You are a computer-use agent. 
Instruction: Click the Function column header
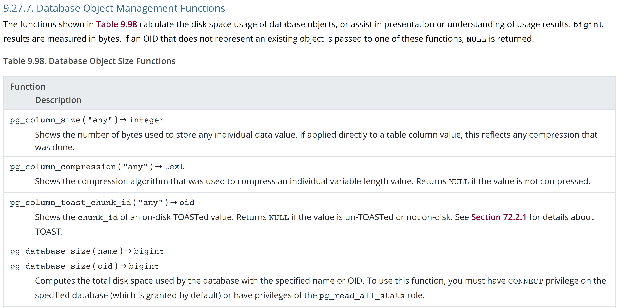pos(28,87)
